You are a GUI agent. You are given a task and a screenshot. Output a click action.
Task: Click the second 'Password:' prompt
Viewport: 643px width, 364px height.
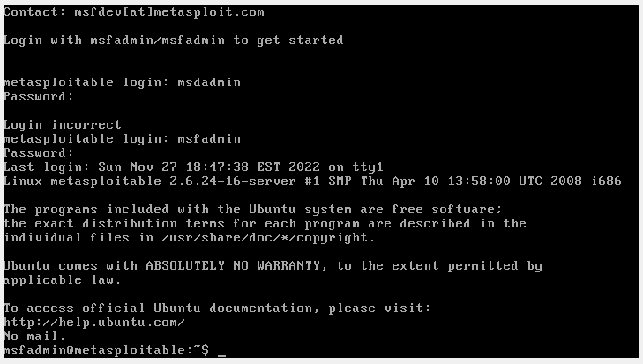38,153
